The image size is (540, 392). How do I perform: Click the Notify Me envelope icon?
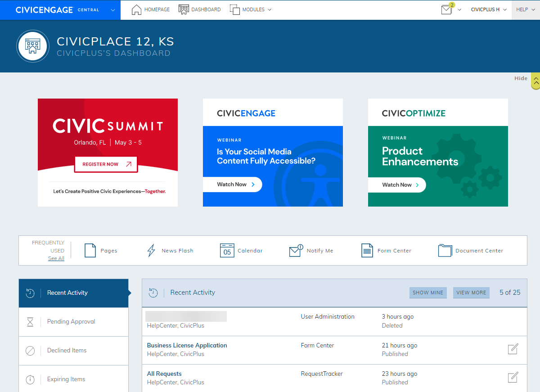tap(296, 250)
